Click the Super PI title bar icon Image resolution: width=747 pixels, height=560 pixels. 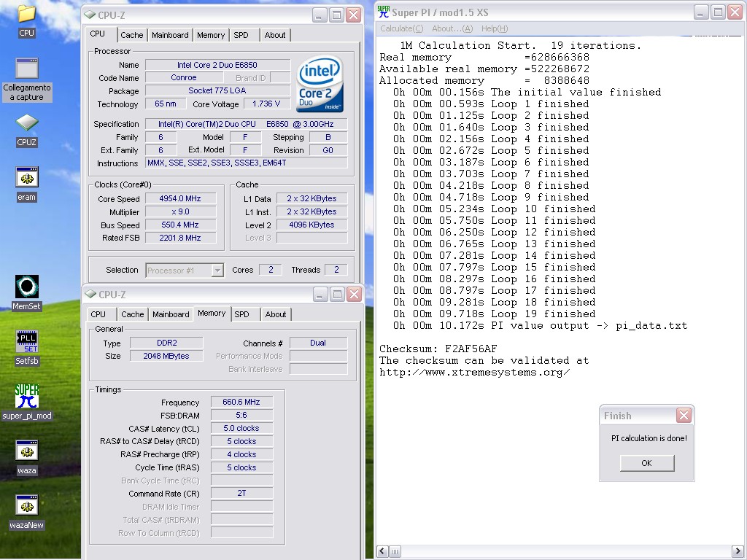[383, 12]
